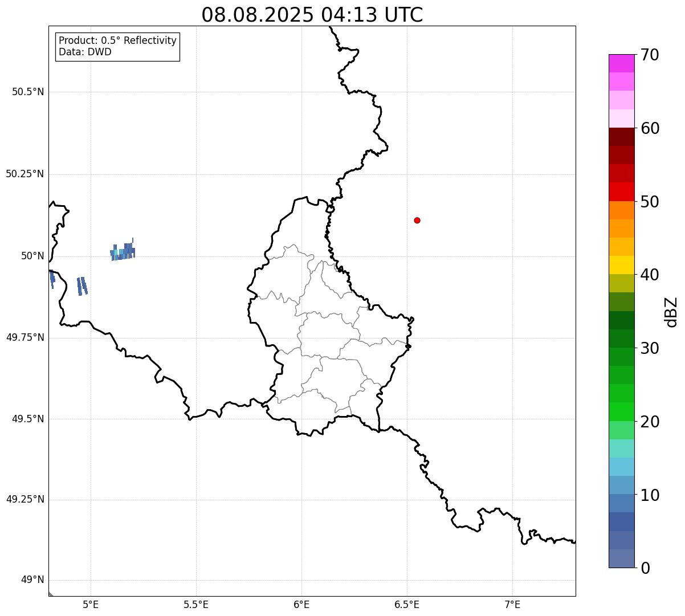The image size is (685, 616).
Task: Click the 60 tick on colorbar
Action: 650,128
